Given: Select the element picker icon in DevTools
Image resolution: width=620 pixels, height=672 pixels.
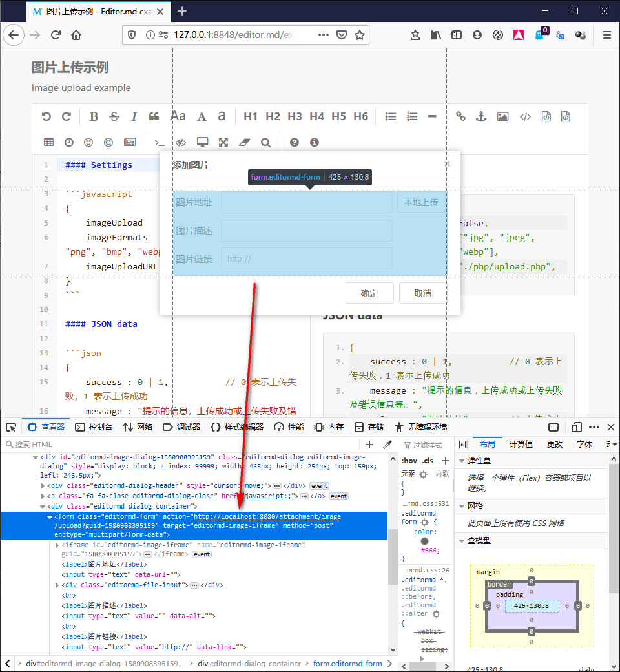Looking at the screenshot, I should (x=11, y=427).
